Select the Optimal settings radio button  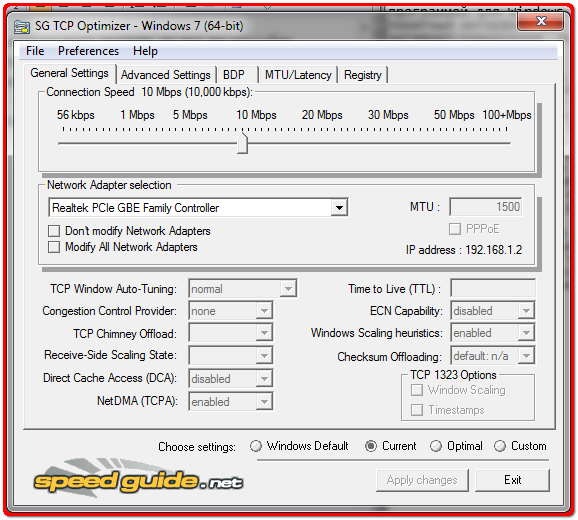tap(436, 446)
